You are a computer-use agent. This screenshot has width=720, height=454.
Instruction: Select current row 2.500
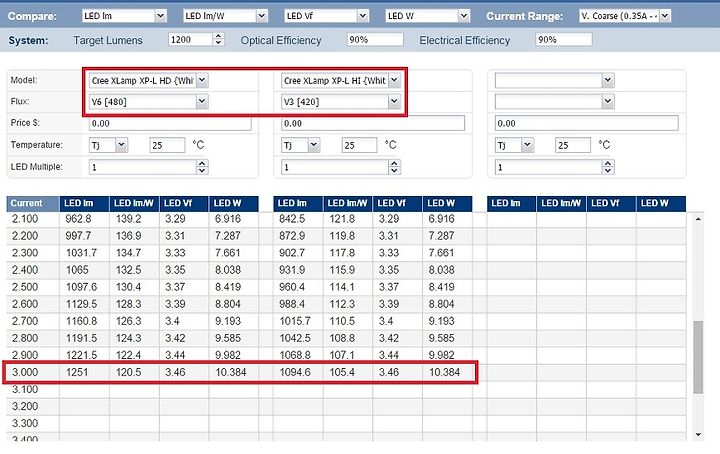tap(25, 287)
